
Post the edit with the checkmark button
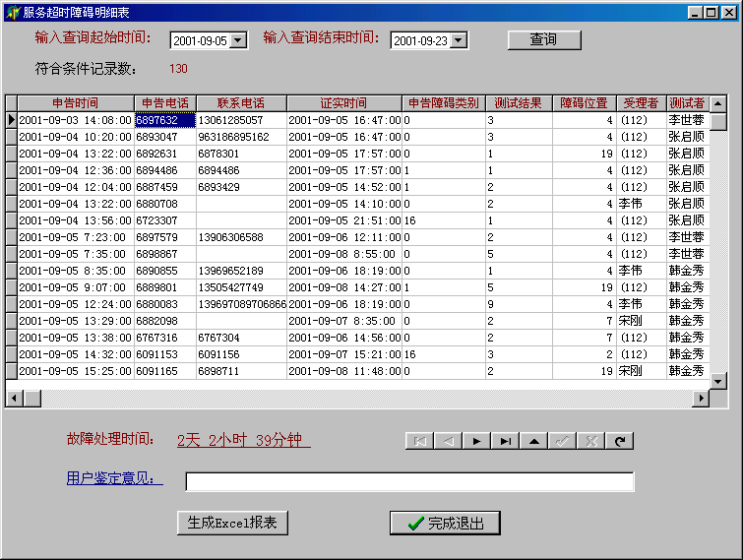point(563,441)
